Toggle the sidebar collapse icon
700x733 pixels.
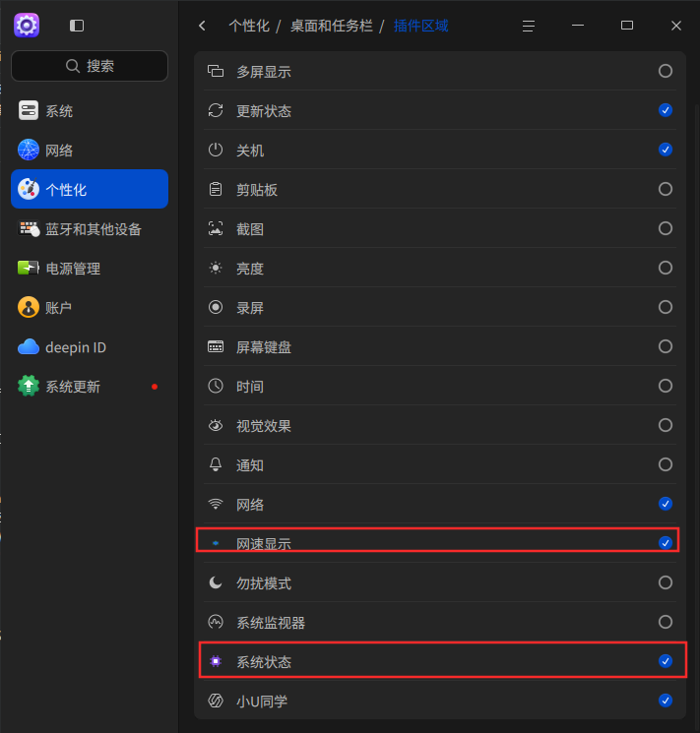pos(77,26)
